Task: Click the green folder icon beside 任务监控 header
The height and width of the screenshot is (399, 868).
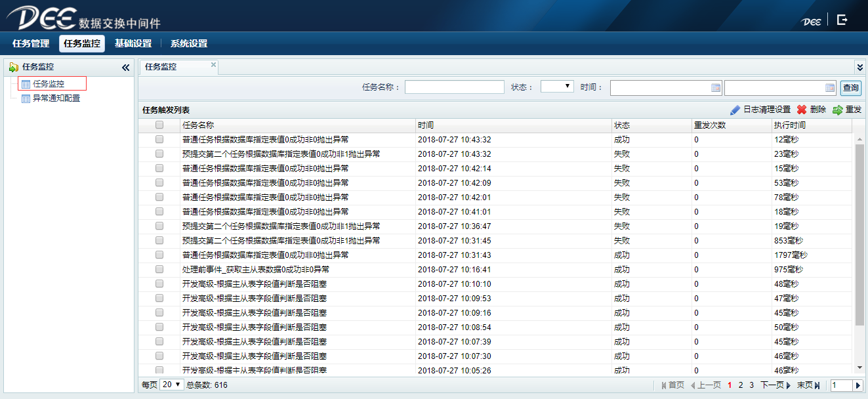Action: pos(14,67)
